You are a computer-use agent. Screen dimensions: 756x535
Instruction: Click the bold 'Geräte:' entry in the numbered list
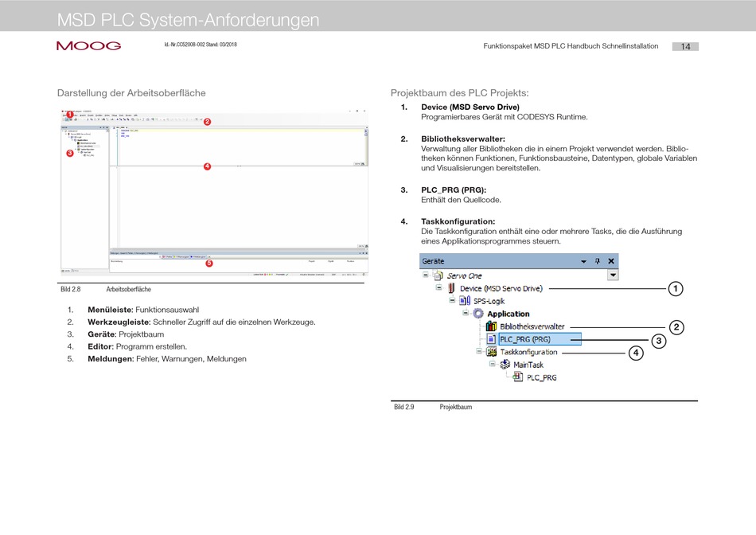tap(102, 334)
